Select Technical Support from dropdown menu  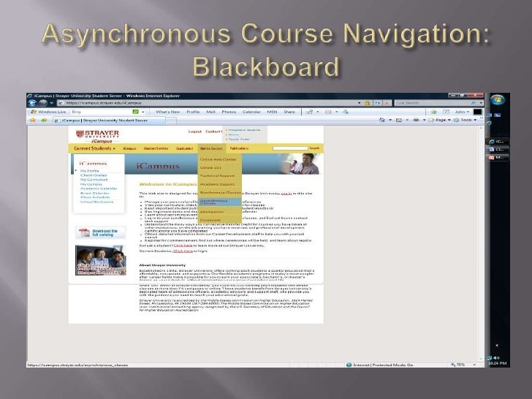coord(217,175)
